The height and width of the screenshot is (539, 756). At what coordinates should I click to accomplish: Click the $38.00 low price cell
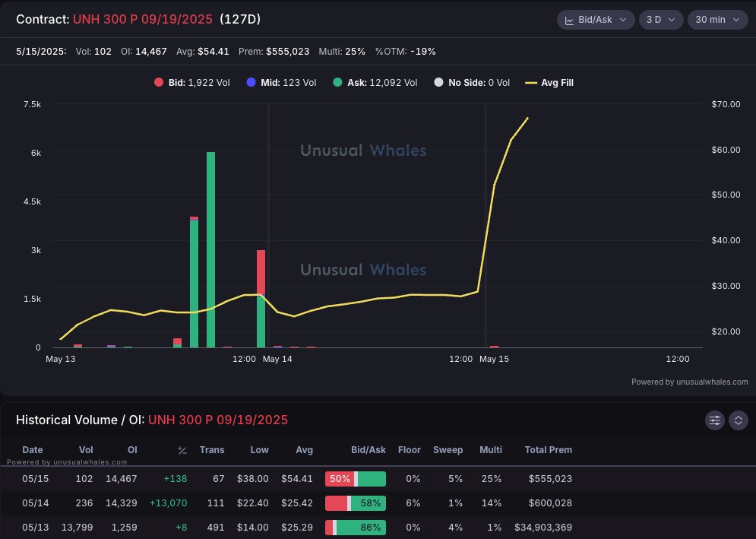(x=253, y=479)
